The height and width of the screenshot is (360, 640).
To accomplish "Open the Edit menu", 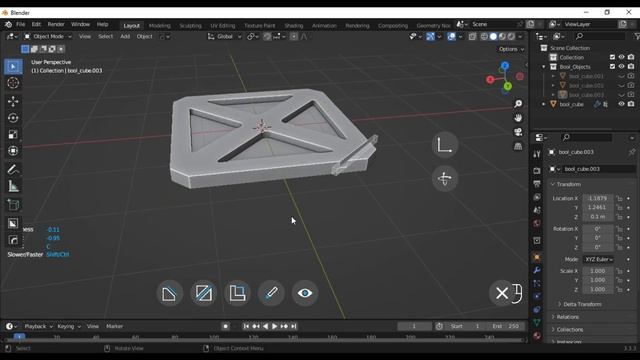I will pos(36,24).
